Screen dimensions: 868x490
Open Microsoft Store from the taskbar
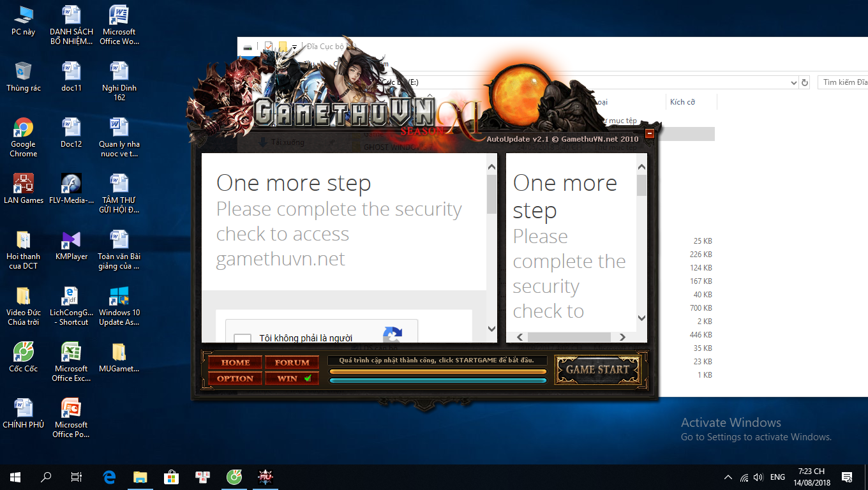click(171, 477)
